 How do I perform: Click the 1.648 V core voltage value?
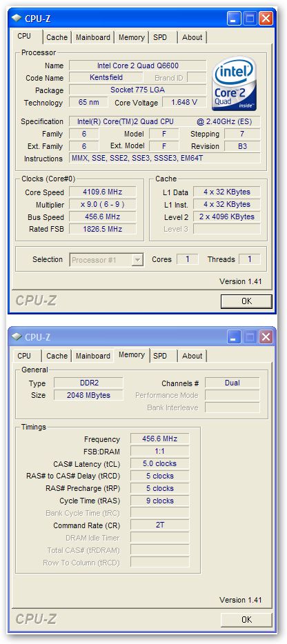point(186,102)
